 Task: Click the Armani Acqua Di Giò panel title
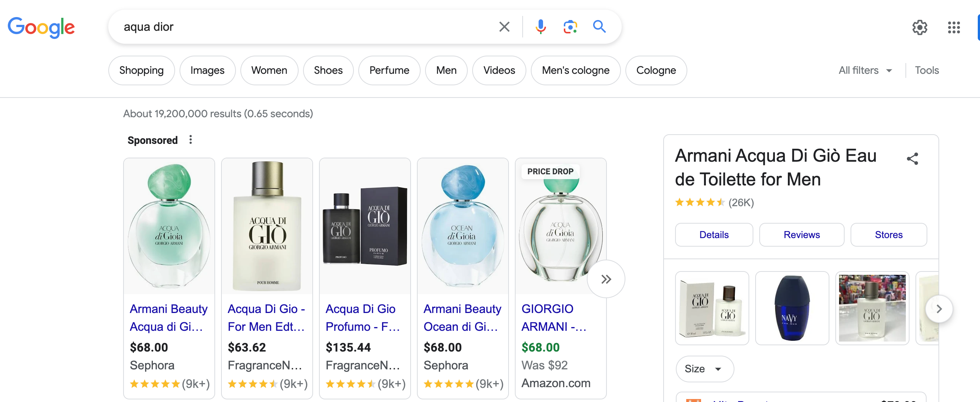(x=775, y=167)
